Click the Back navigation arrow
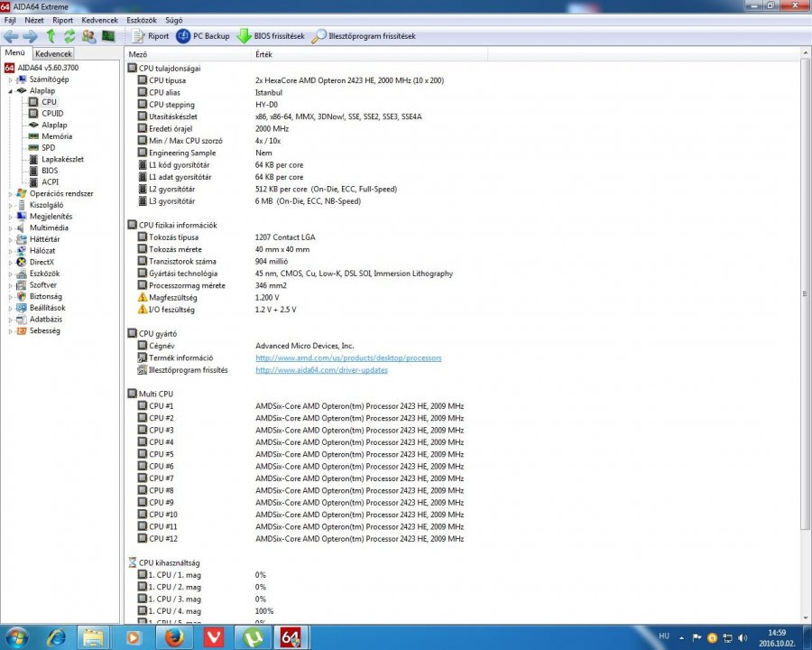The width and height of the screenshot is (812, 650). coord(11,36)
